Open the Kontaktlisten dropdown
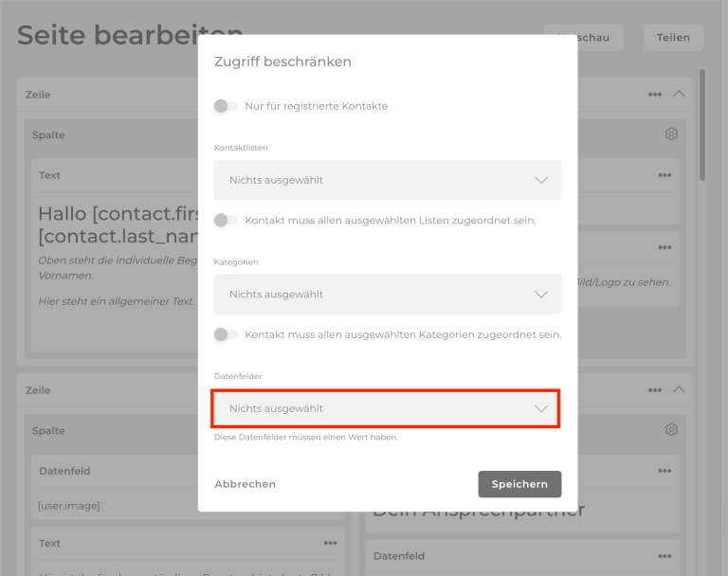This screenshot has width=728, height=576. (x=387, y=180)
